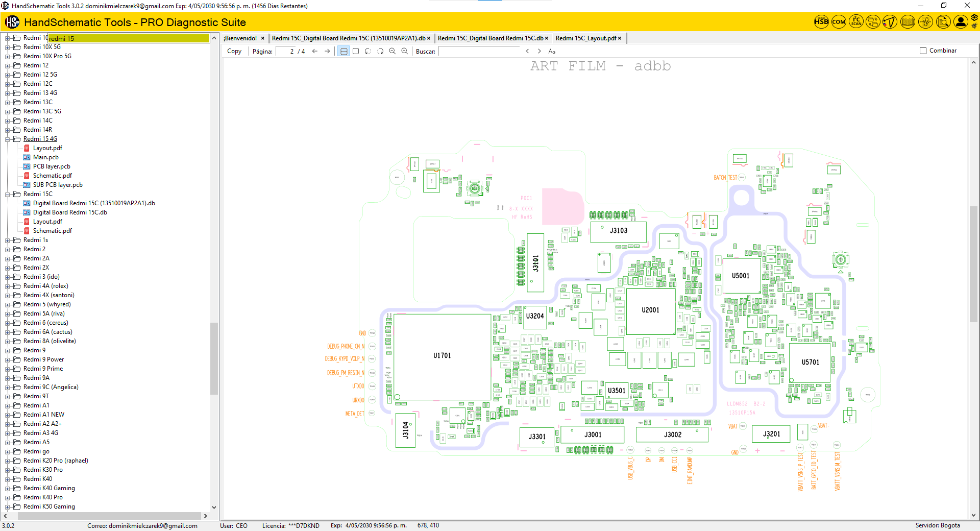Click the Página number field
Viewport: 980px width, 531px height.
tap(286, 51)
